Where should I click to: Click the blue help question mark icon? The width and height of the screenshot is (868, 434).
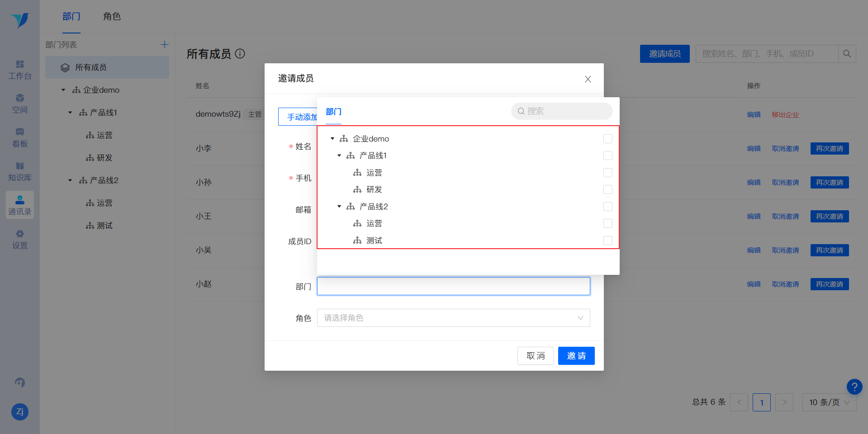tap(854, 387)
